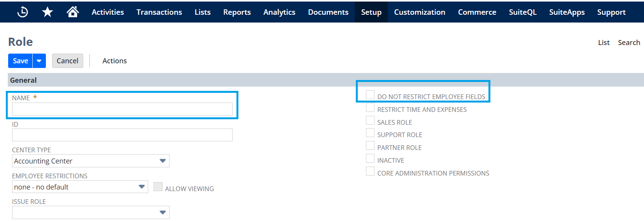Open the Setup menu
644x221 pixels.
click(x=371, y=12)
